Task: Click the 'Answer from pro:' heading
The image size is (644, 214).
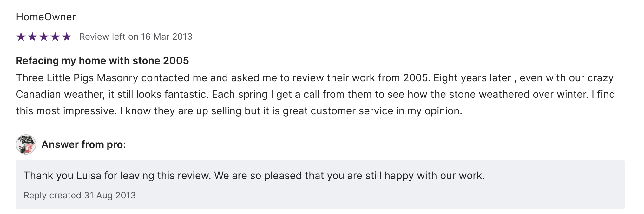Action: pos(84,144)
